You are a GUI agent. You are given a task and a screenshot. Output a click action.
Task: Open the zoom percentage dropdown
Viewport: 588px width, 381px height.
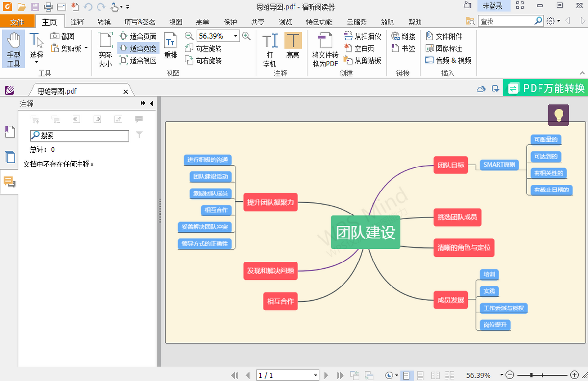pyautogui.click(x=236, y=36)
